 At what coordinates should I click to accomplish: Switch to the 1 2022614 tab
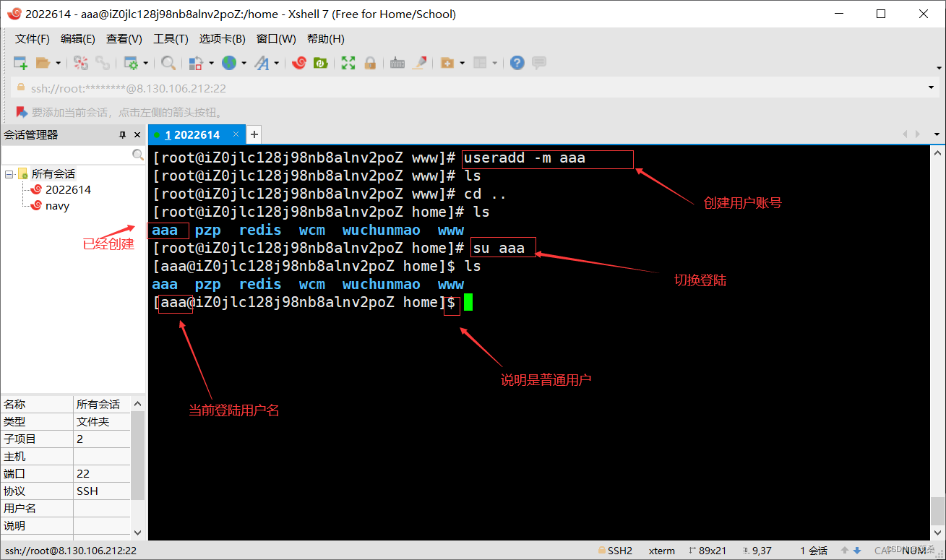point(196,134)
